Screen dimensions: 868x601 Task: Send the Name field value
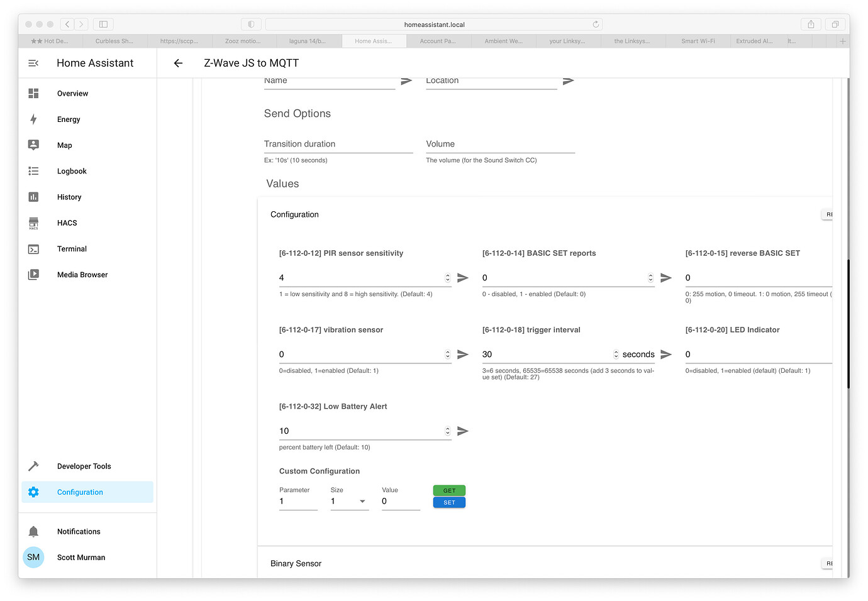tap(406, 80)
